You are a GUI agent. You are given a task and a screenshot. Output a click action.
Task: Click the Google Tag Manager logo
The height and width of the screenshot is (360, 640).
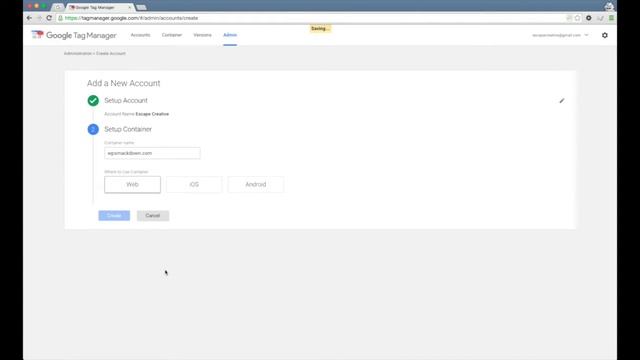74,35
